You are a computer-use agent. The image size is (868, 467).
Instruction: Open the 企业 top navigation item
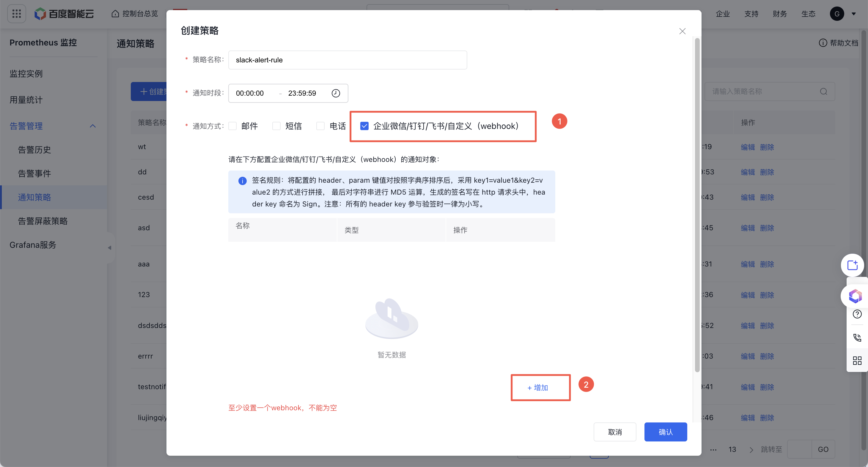point(723,14)
